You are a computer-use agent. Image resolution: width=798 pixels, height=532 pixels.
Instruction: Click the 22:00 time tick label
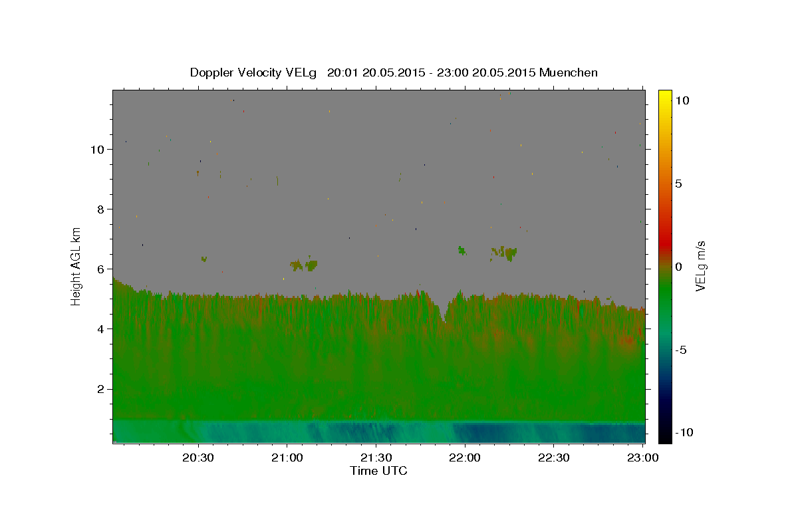[x=465, y=458]
